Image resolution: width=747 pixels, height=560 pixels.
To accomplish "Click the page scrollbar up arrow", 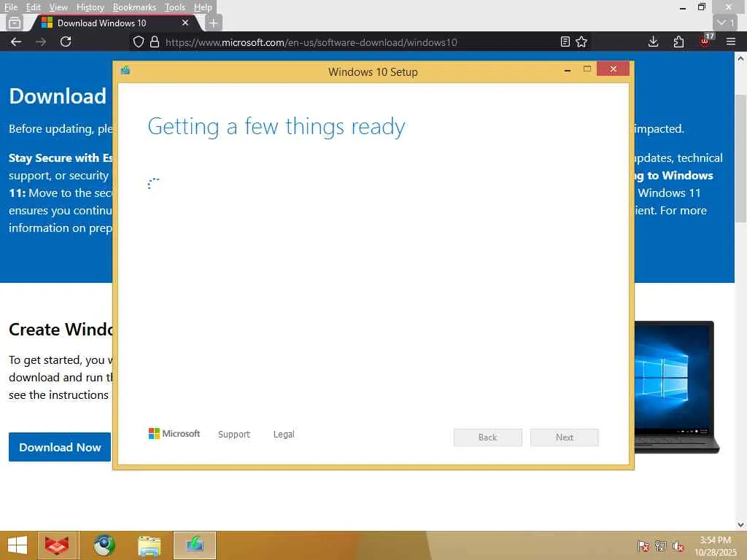I will (x=741, y=58).
